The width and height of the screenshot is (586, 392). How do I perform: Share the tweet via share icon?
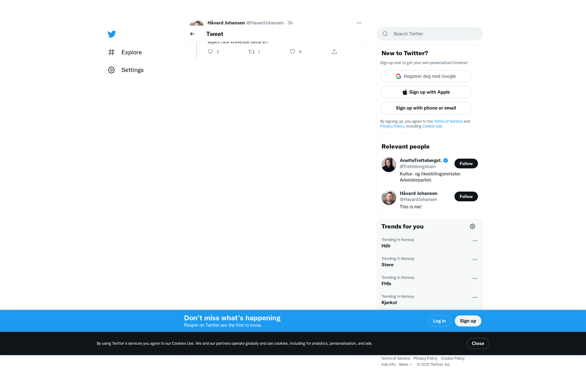click(x=334, y=52)
